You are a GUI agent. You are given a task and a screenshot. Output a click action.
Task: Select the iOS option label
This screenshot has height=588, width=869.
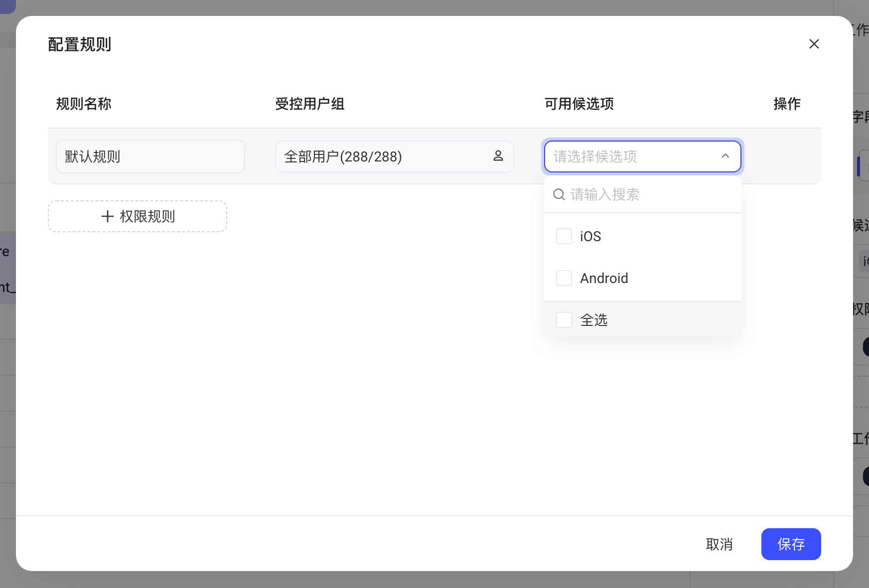click(x=590, y=236)
